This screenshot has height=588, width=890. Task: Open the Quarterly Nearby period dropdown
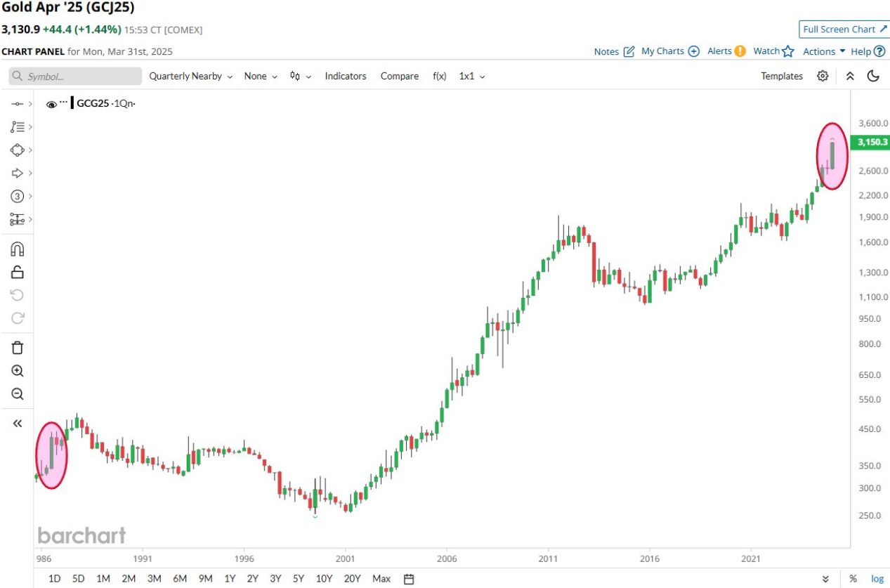190,76
